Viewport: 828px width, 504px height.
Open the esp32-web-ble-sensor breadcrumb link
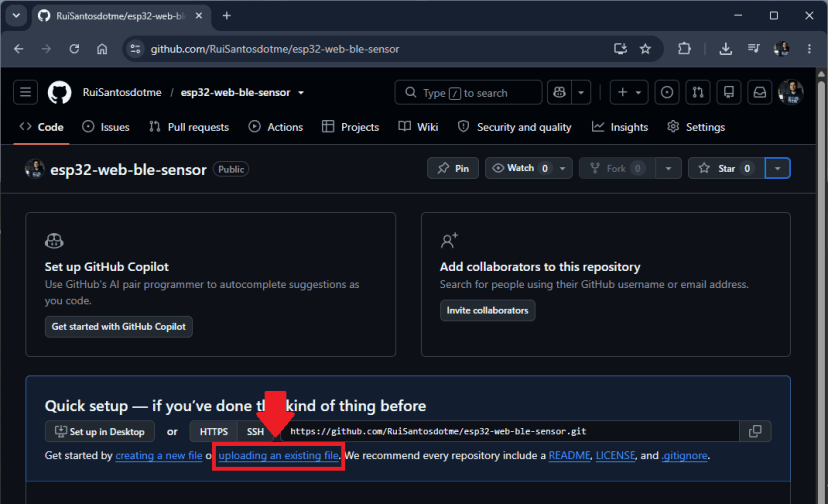coord(236,92)
